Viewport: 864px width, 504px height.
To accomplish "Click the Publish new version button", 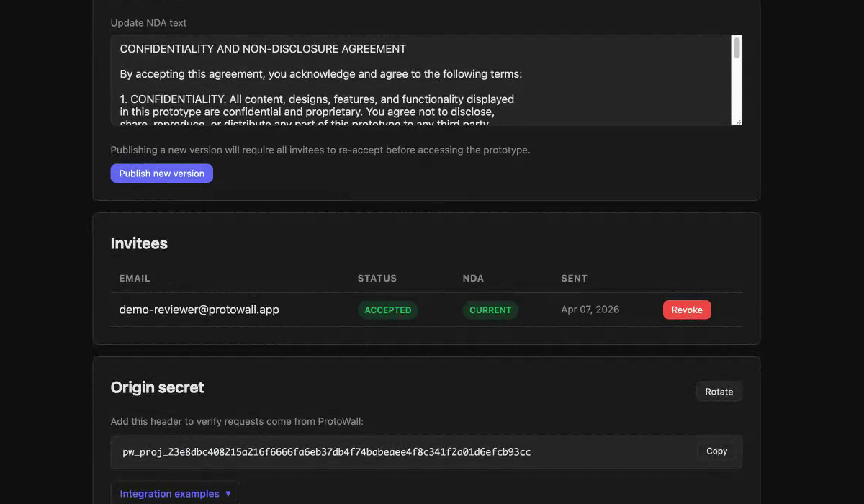I will pyautogui.click(x=161, y=173).
